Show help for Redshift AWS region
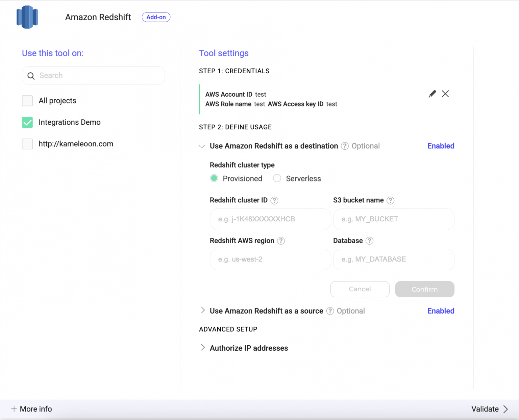Viewport: 519px width, 420px height. tap(281, 241)
